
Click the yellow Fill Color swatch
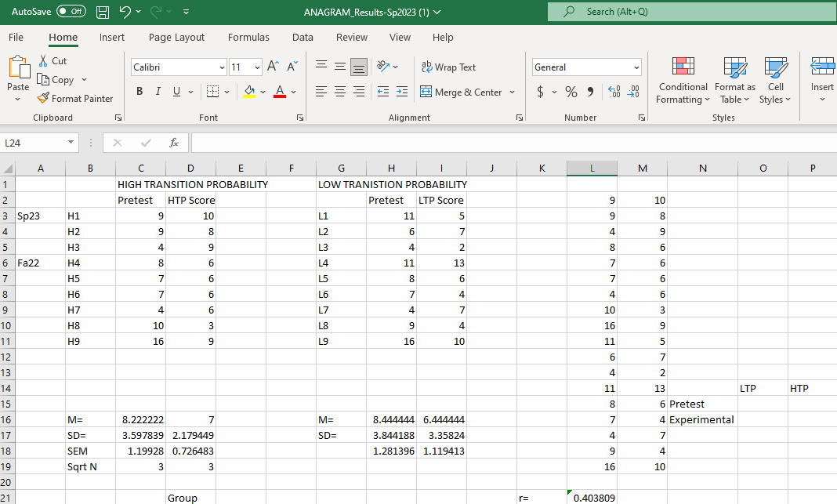[249, 92]
